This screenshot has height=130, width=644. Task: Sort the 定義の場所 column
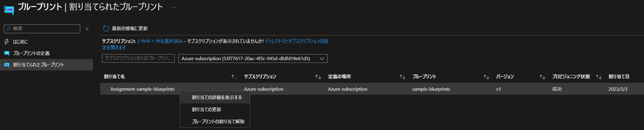pyautogui.click(x=402, y=77)
